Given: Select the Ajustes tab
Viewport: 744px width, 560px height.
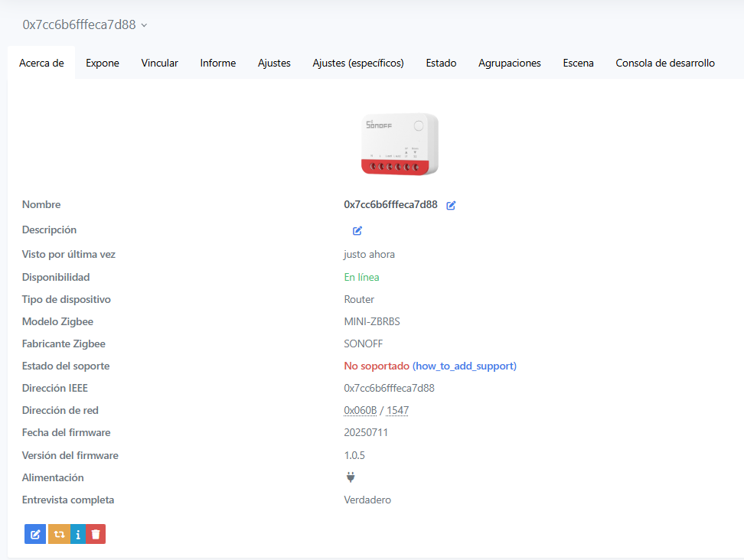Looking at the screenshot, I should click(x=274, y=63).
